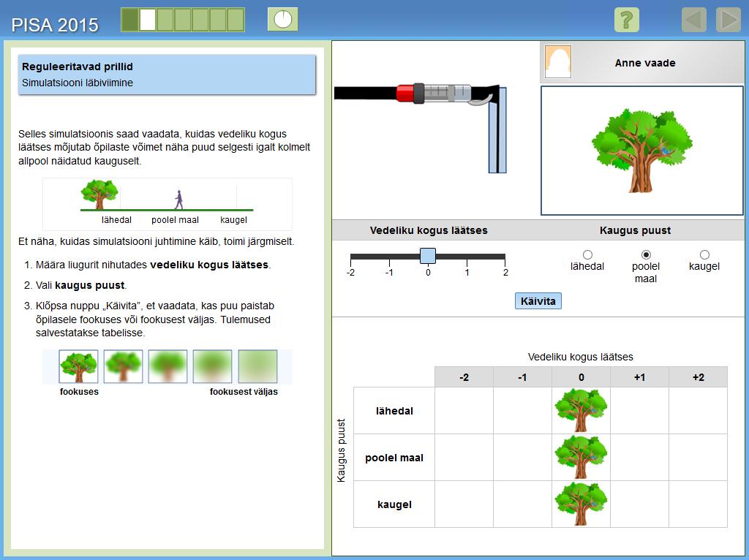749x560 pixels.
Task: Click the tree in Anne's view
Action: (641, 151)
